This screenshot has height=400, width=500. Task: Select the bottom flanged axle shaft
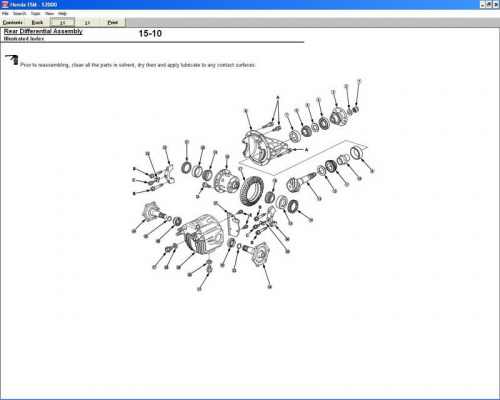coord(257,252)
